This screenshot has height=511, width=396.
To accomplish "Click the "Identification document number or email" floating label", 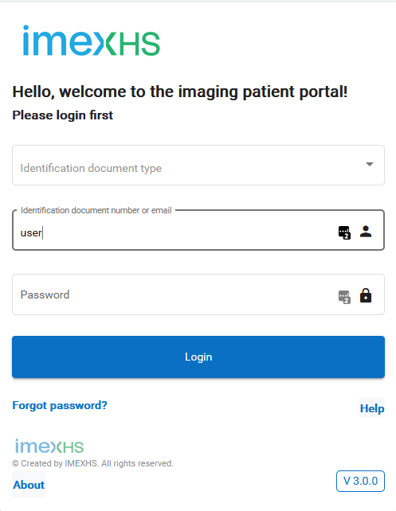I will point(96,210).
